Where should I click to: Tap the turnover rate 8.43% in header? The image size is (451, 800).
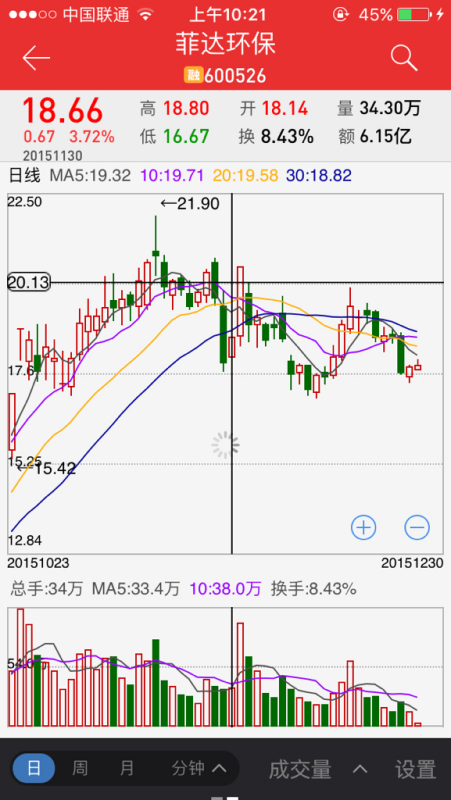287,136
